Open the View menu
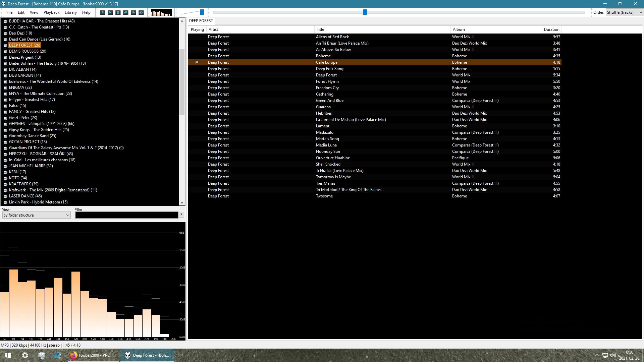The height and width of the screenshot is (362, 644). pos(34,12)
